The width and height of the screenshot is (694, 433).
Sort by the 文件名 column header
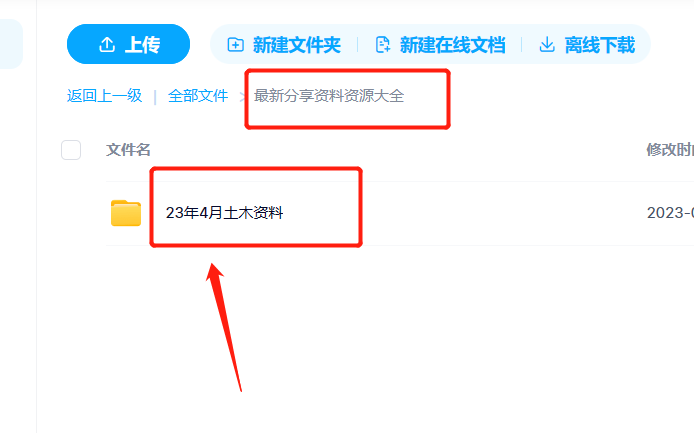point(128,150)
